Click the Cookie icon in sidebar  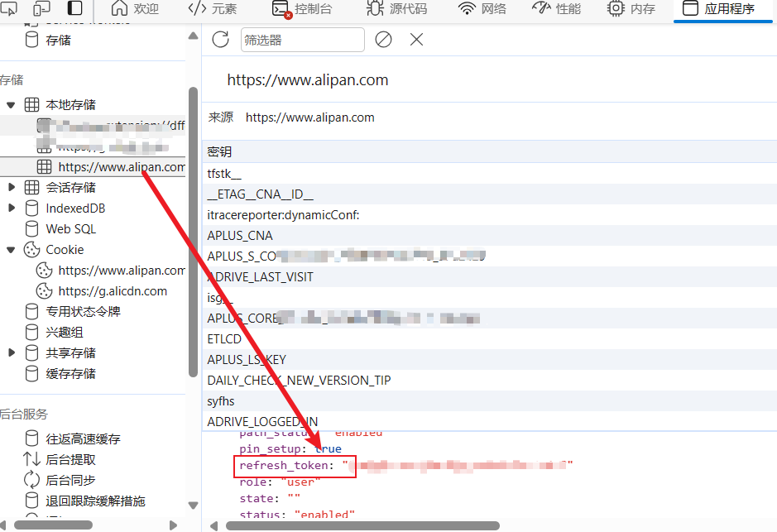coord(31,250)
